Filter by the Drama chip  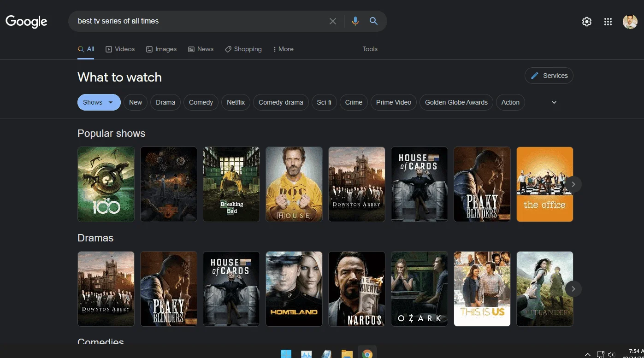[165, 102]
